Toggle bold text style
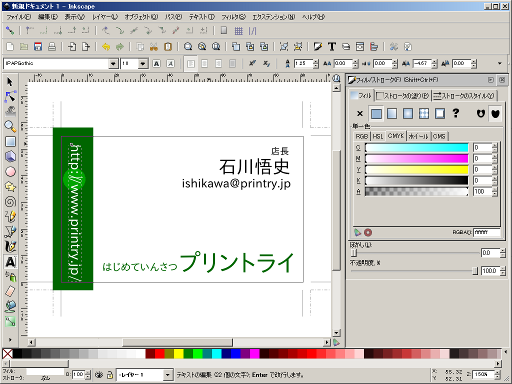The image size is (512, 384). 157,64
